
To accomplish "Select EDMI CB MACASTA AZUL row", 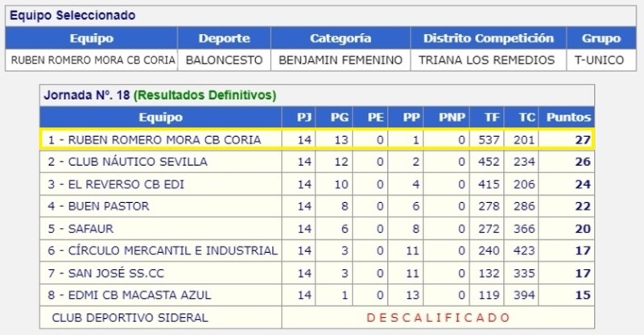I will click(316, 295).
